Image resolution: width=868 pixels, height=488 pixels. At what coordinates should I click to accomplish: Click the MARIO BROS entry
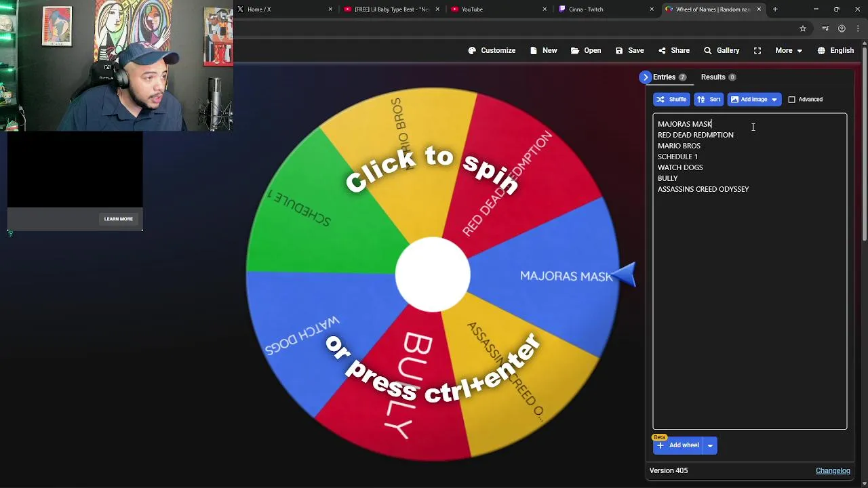point(679,146)
